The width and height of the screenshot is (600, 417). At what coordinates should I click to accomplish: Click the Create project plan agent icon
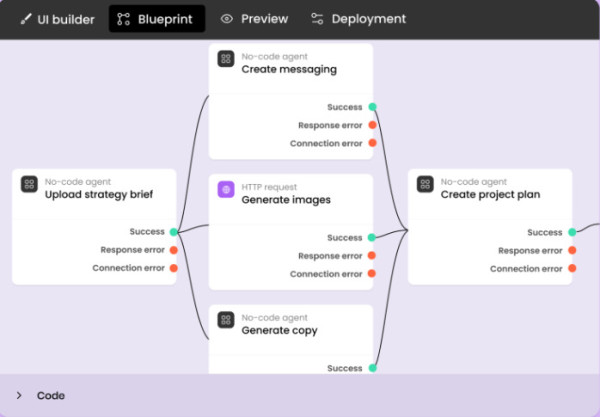pos(425,188)
